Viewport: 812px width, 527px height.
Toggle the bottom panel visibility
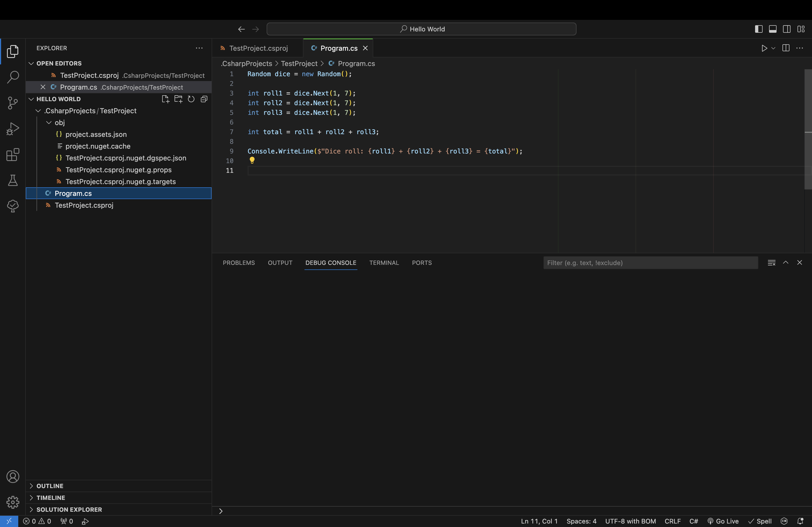tap(773, 29)
